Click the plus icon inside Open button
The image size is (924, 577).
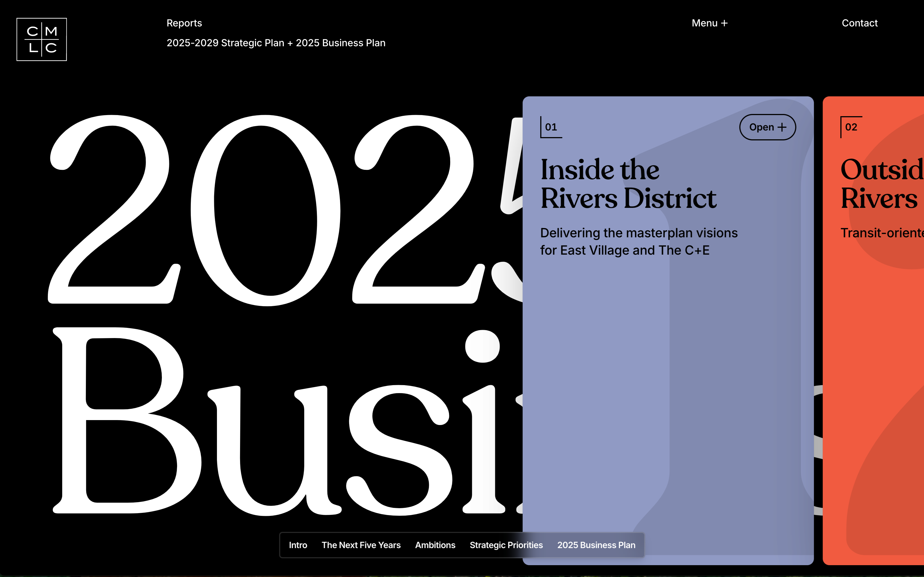point(782,127)
